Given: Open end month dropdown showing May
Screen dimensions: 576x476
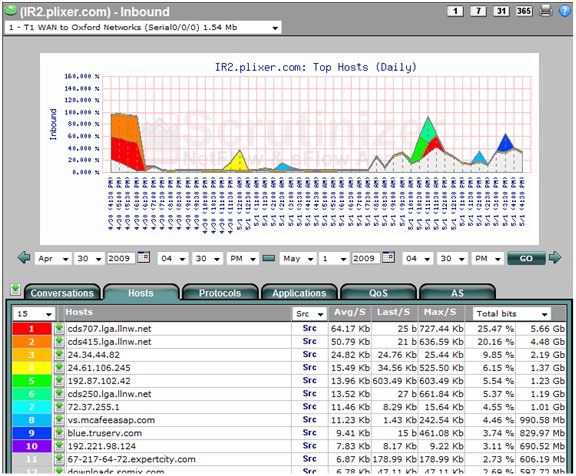Looking at the screenshot, I should (298, 259).
